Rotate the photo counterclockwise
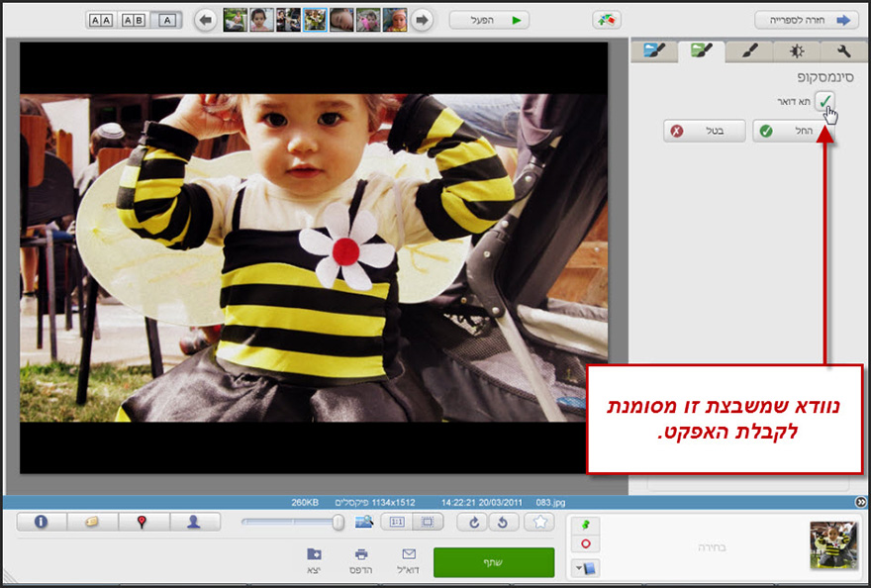871x588 pixels. click(x=505, y=522)
